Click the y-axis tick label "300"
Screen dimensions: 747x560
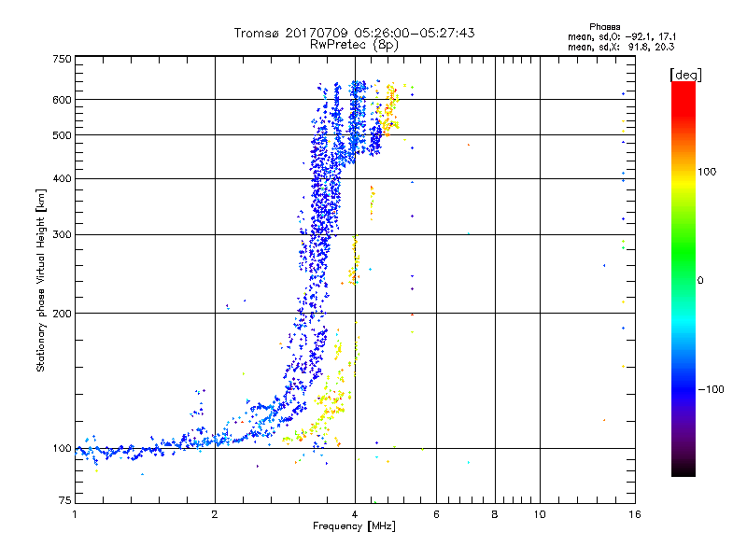pos(62,235)
